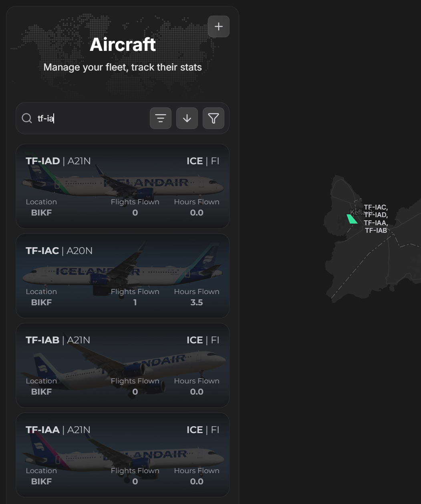Open the TF-IAA aircraft card

[123, 455]
